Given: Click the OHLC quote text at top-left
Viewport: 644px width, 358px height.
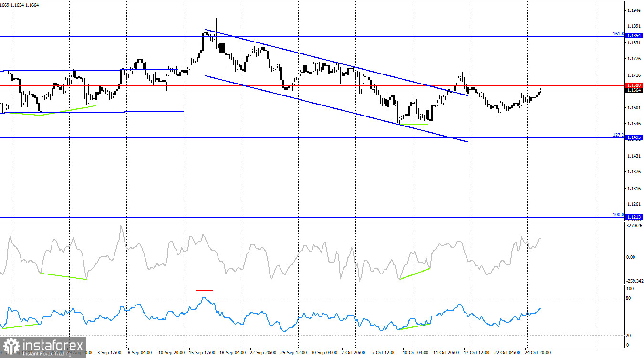Looking at the screenshot, I should pos(20,5).
